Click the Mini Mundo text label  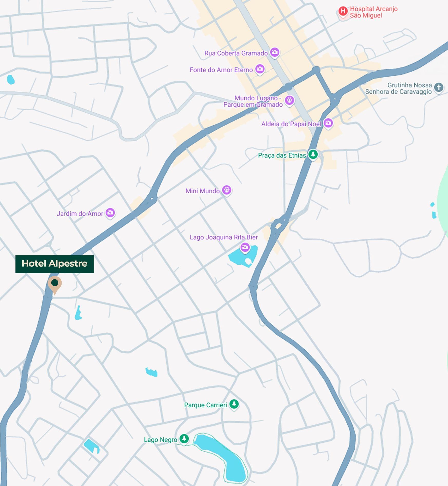click(x=203, y=191)
